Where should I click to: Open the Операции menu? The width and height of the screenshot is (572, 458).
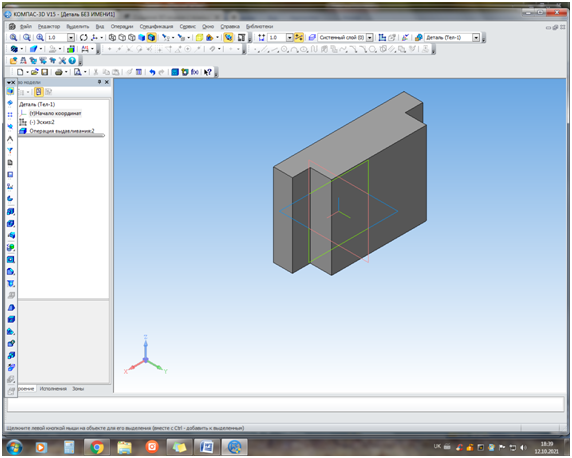coord(122,26)
